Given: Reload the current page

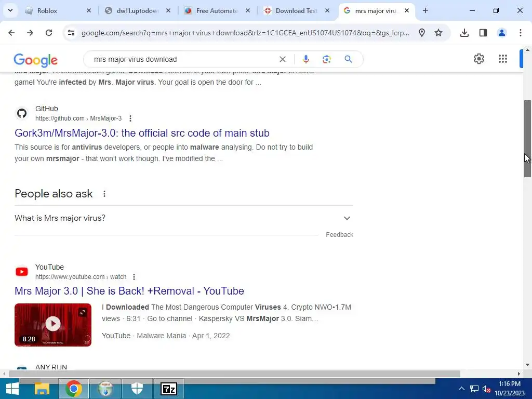Looking at the screenshot, I should tap(49, 33).
